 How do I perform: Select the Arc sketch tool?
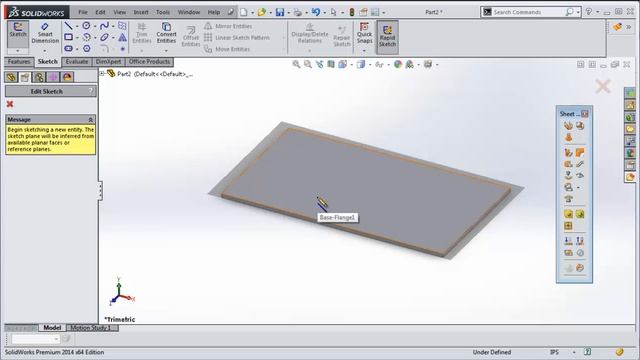point(86,37)
